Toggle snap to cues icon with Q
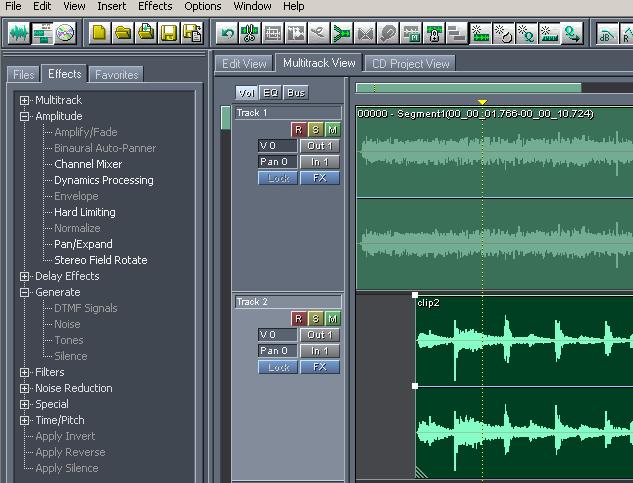Screen dimensions: 633x483 coord(526,33)
